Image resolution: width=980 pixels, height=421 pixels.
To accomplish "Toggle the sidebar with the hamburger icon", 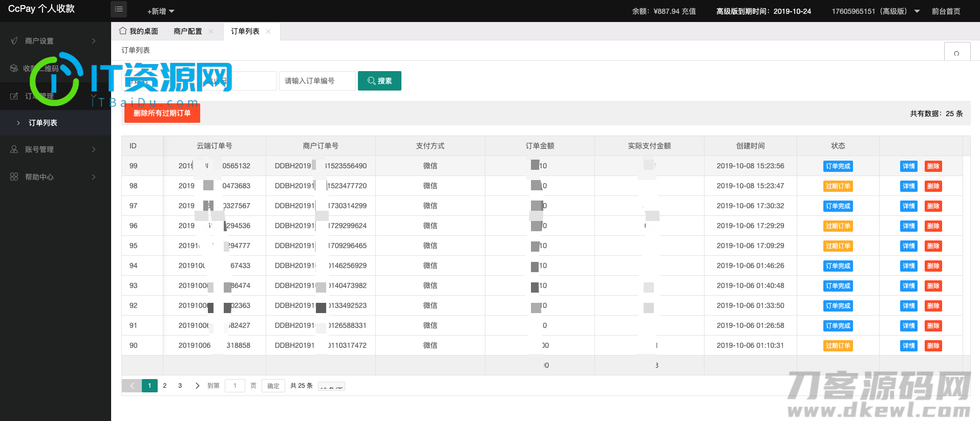I will tap(119, 9).
